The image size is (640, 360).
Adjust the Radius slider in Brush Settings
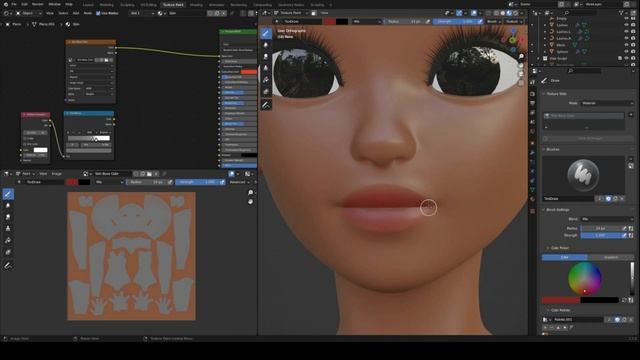[x=600, y=228]
